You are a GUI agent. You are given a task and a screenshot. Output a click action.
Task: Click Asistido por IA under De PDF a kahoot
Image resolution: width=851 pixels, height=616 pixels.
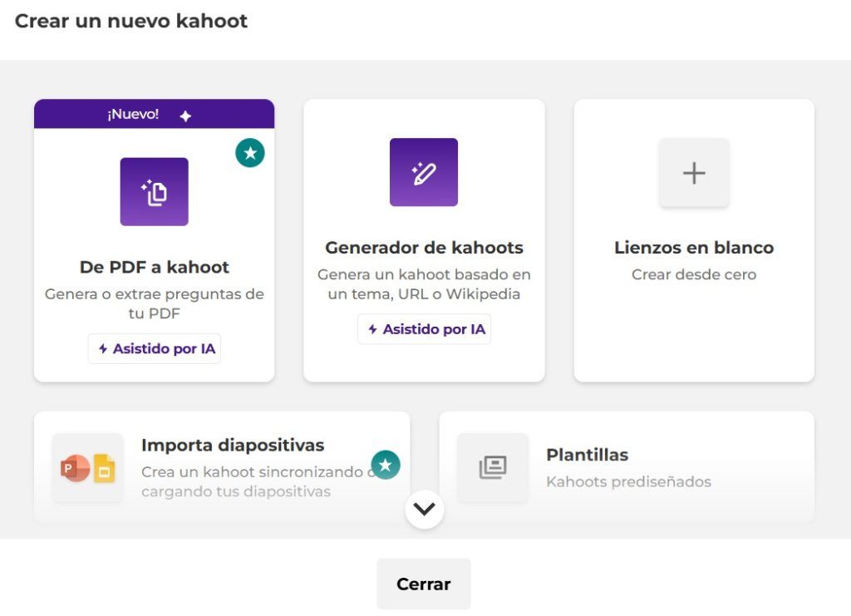coord(155,348)
